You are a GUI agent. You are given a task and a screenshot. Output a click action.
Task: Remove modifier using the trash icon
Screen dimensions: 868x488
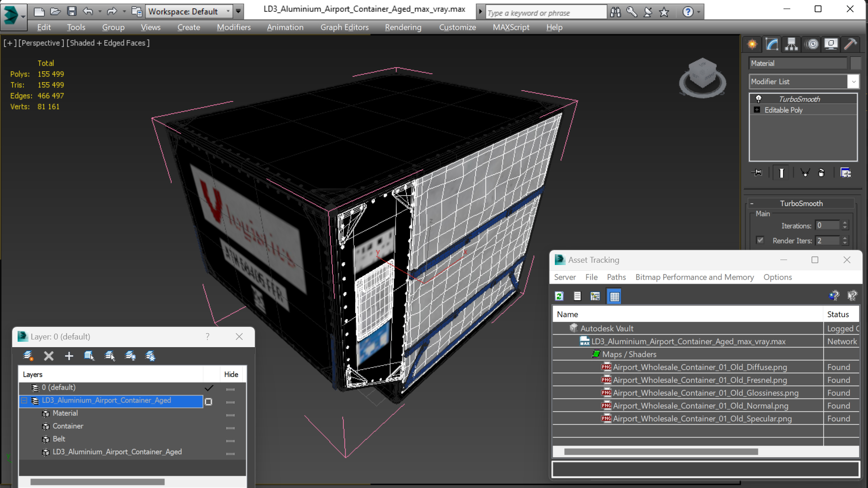point(821,173)
